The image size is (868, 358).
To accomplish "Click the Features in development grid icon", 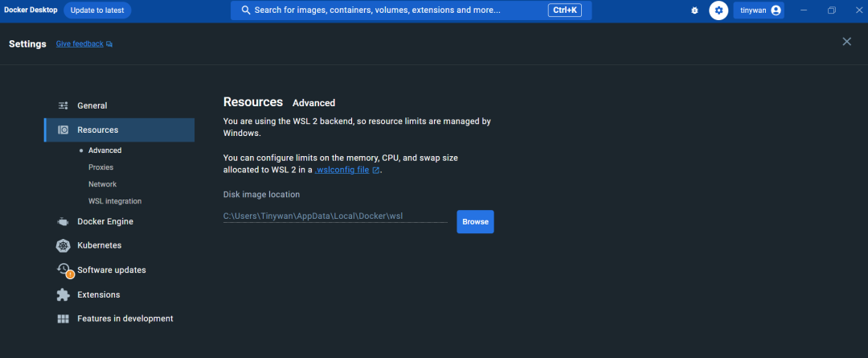I will click(63, 319).
